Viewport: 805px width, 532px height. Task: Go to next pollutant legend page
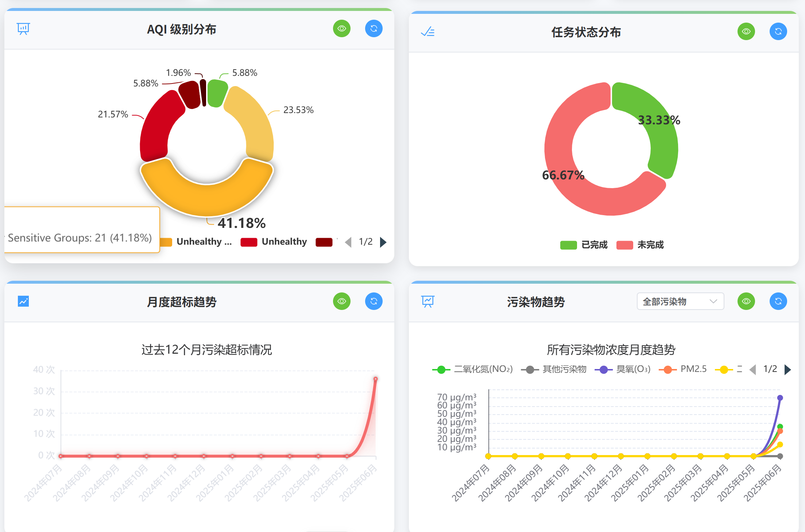click(x=787, y=370)
